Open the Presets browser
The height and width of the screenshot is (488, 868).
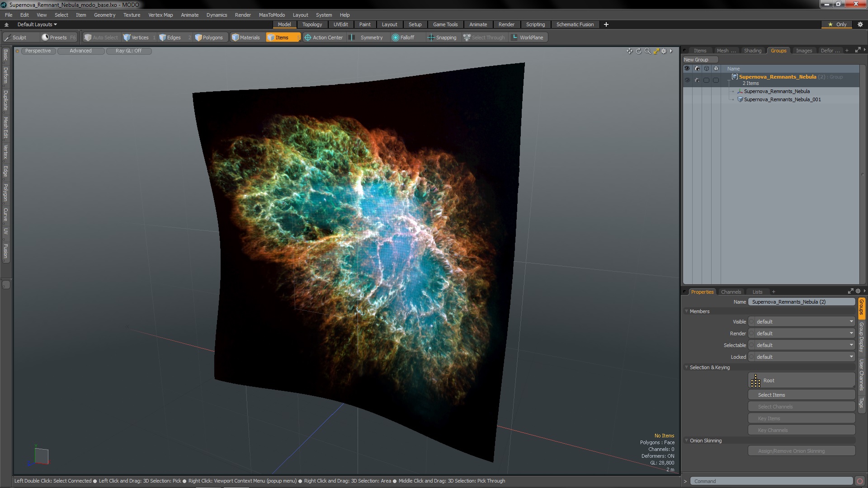pyautogui.click(x=58, y=38)
